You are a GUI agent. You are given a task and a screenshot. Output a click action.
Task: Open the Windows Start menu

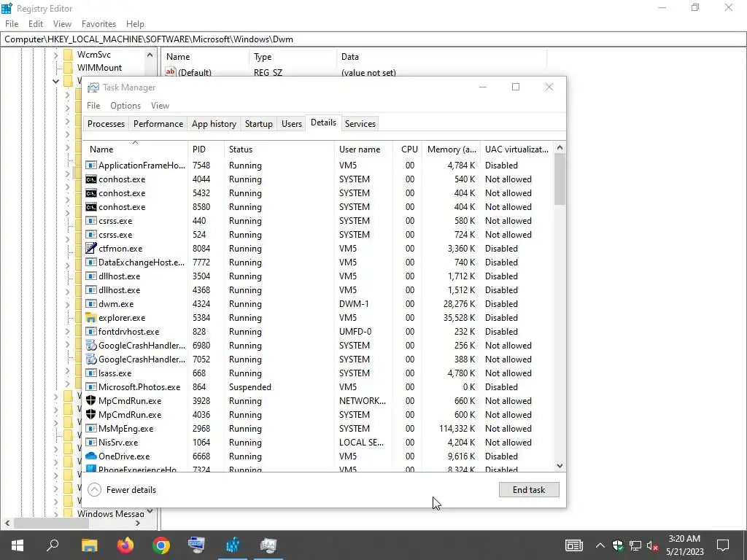click(x=18, y=545)
